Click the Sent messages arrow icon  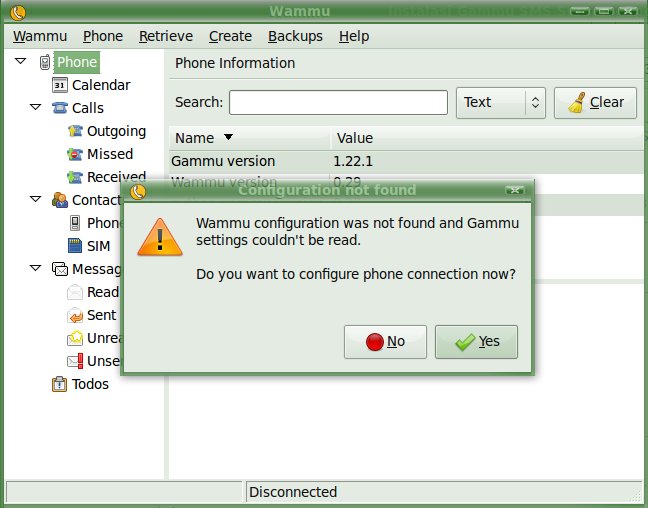tap(75, 315)
